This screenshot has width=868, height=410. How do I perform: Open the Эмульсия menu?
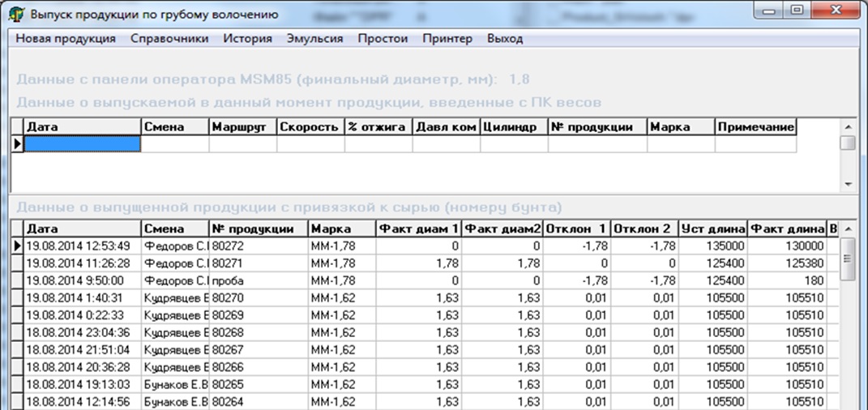pyautogui.click(x=315, y=39)
